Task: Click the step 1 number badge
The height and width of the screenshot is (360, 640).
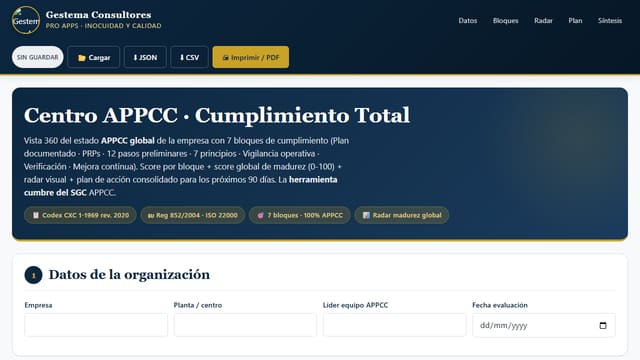Action: 33,275
